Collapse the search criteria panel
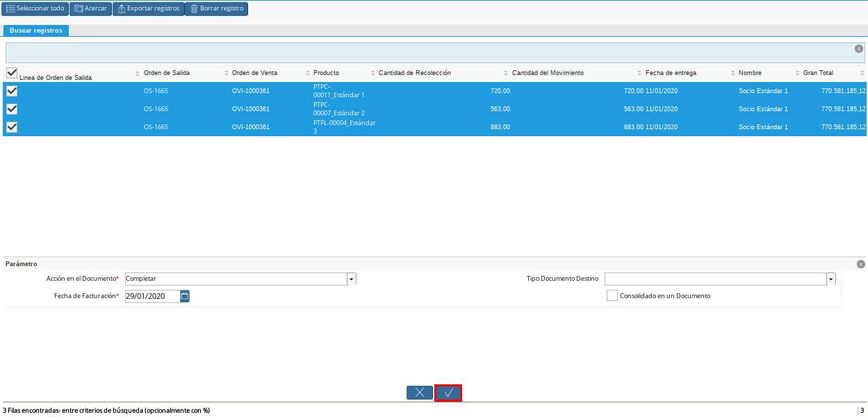Screen dimensions: 868x417 pos(859,49)
